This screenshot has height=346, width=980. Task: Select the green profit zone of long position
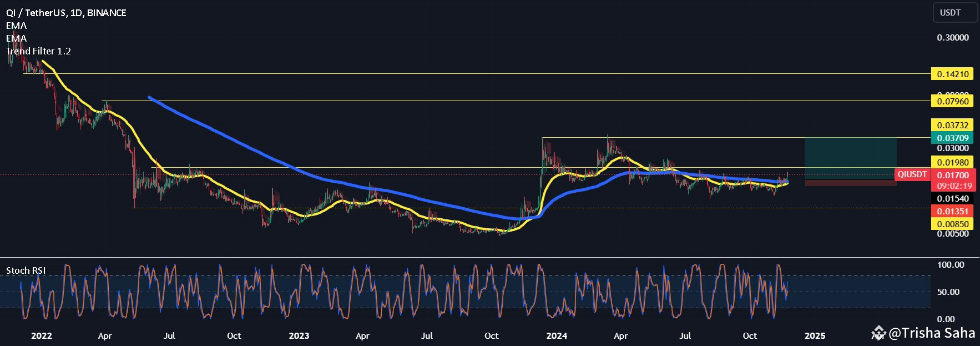tap(851, 158)
